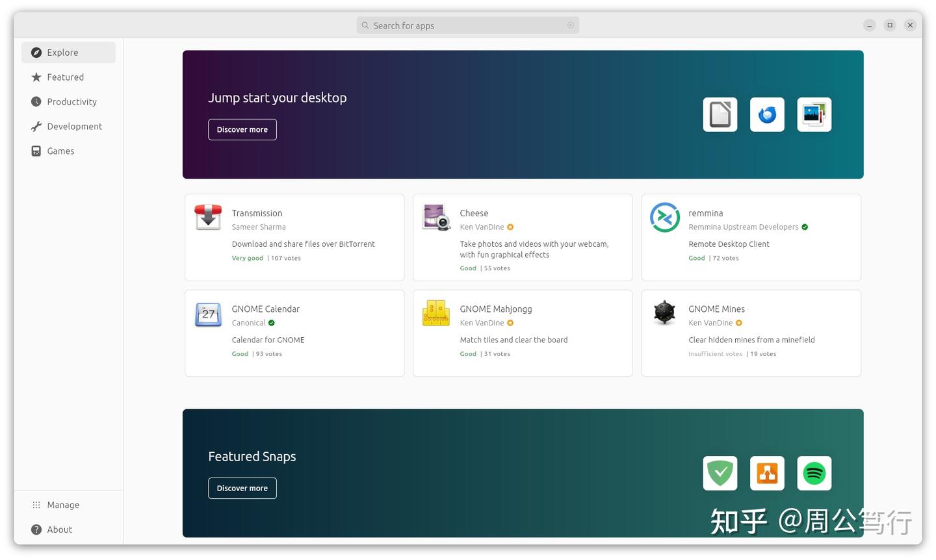
Task: Open the About page
Action: [x=59, y=529]
